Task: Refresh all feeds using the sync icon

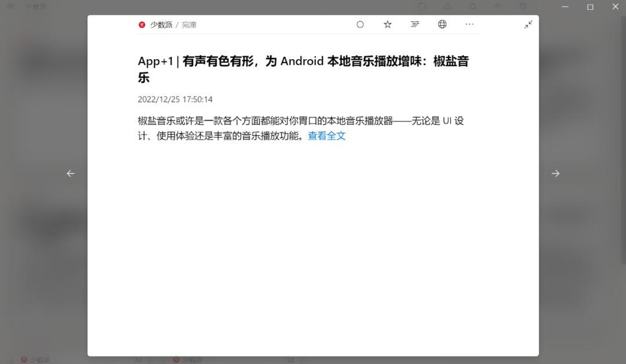Action: coord(423,6)
